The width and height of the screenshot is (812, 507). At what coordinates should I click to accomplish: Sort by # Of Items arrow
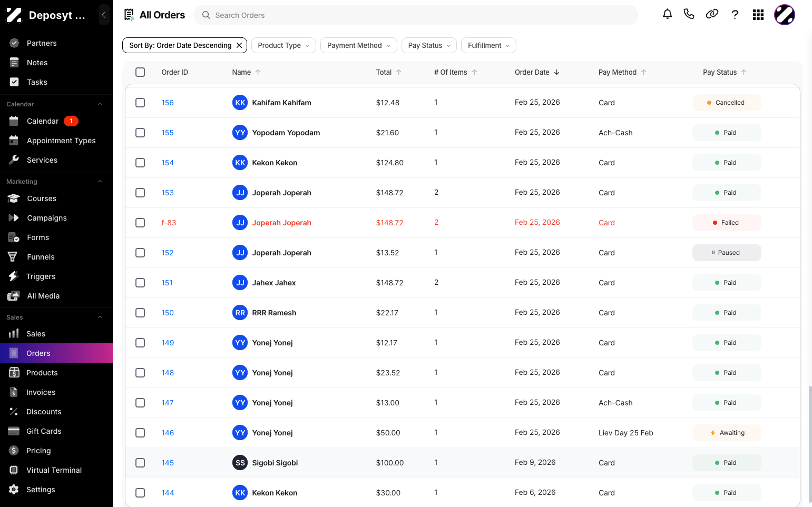[475, 72]
